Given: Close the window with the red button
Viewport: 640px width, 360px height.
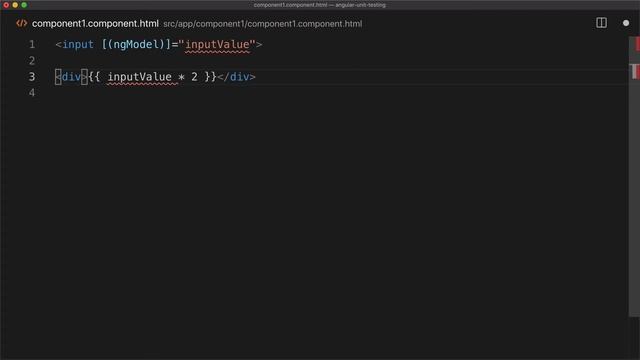Looking at the screenshot, I should [x=6, y=5].
